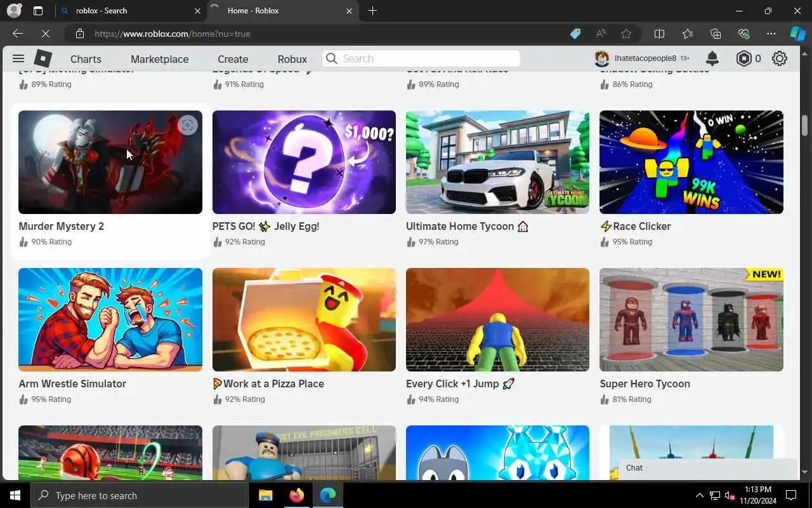
Task: Open a new browser tab
Action: click(372, 11)
